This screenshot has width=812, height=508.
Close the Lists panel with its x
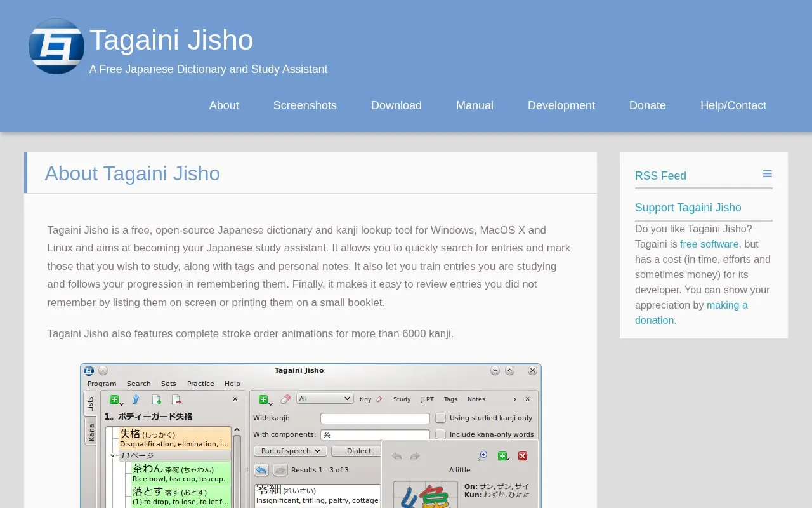click(x=235, y=399)
